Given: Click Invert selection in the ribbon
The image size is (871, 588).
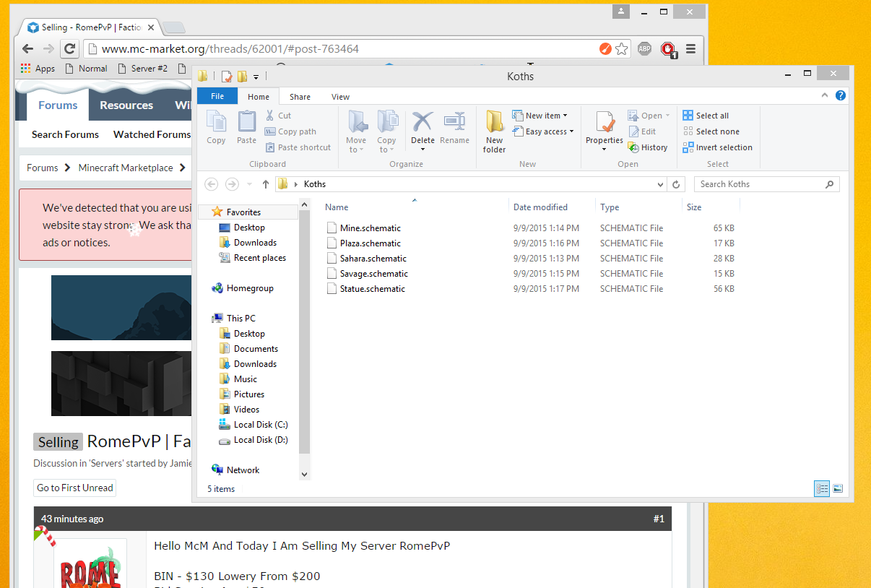Looking at the screenshot, I should tap(717, 147).
